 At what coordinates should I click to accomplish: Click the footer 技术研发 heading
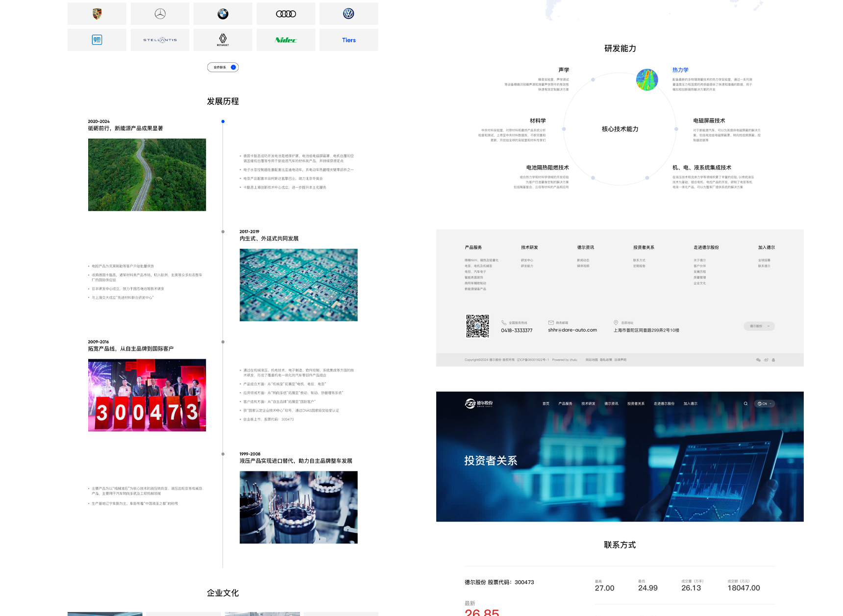pos(529,247)
